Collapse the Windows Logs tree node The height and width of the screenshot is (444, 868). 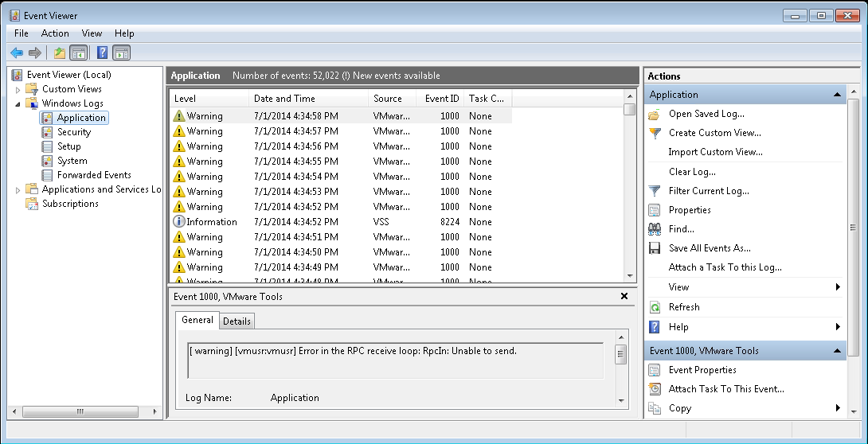(x=18, y=103)
